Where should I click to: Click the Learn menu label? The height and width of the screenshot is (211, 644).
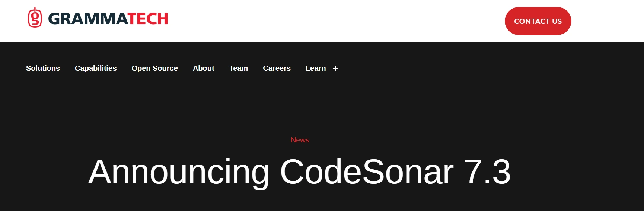(x=315, y=68)
